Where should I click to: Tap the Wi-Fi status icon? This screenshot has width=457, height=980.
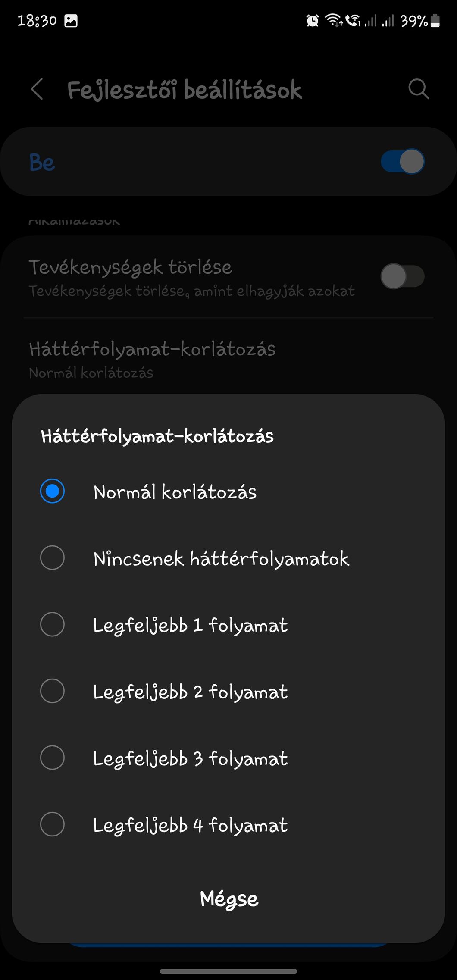pyautogui.click(x=334, y=20)
